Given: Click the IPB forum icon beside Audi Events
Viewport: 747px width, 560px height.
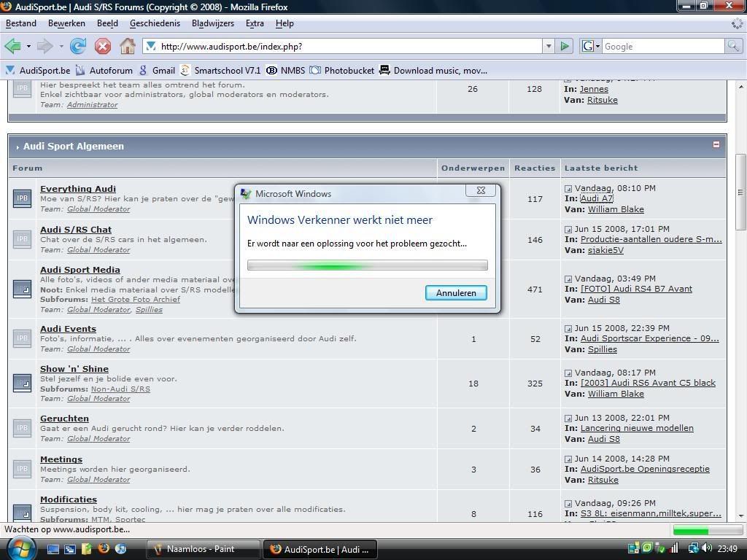Looking at the screenshot, I should pos(22,338).
